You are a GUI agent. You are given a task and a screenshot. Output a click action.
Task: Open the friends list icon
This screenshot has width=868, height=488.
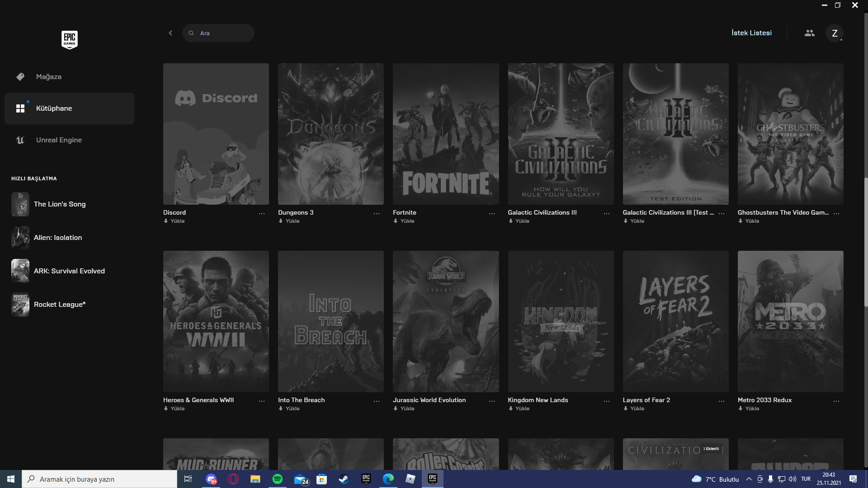(810, 33)
